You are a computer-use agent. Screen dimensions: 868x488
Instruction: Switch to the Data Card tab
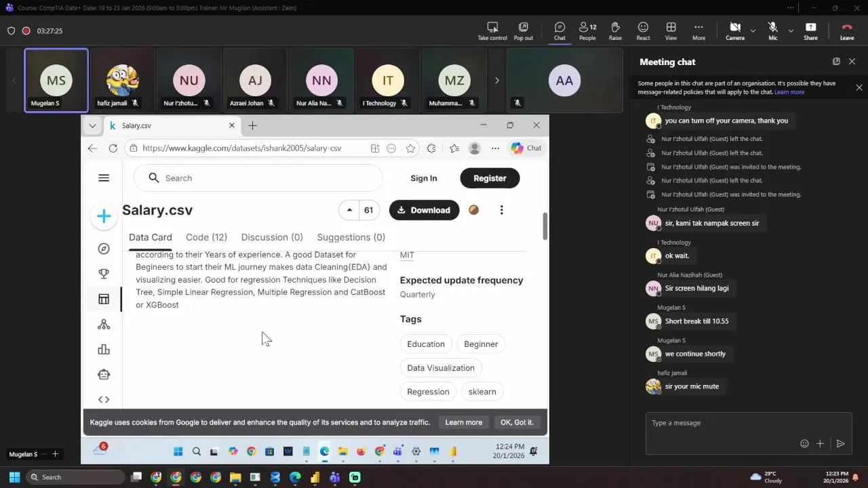[x=151, y=237]
